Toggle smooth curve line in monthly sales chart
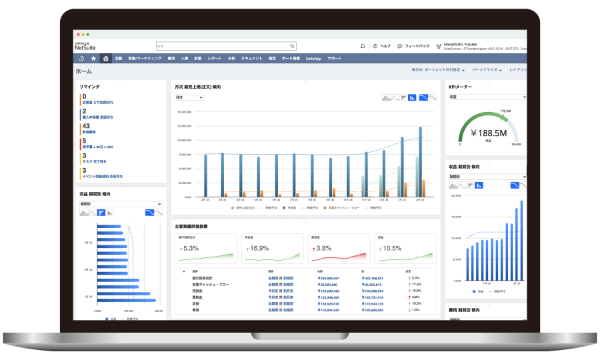 pyautogui.click(x=423, y=98)
